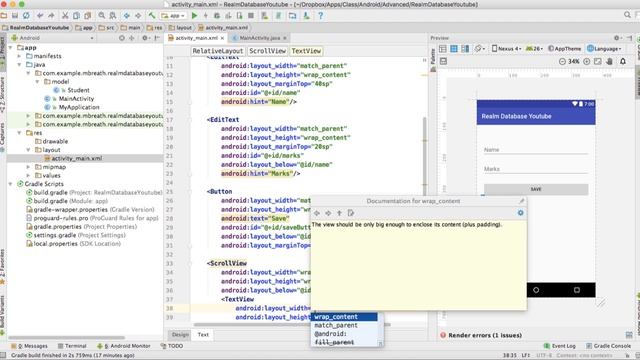Screen dimensions: 640x360
Task: Toggle the Pan hand tool in Preview
Action: [609, 61]
